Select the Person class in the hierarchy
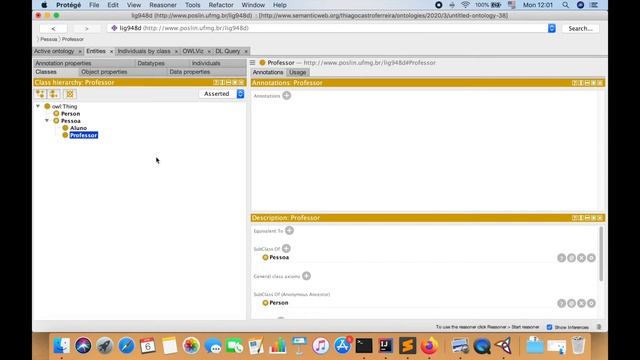640x360 pixels. tap(70, 113)
